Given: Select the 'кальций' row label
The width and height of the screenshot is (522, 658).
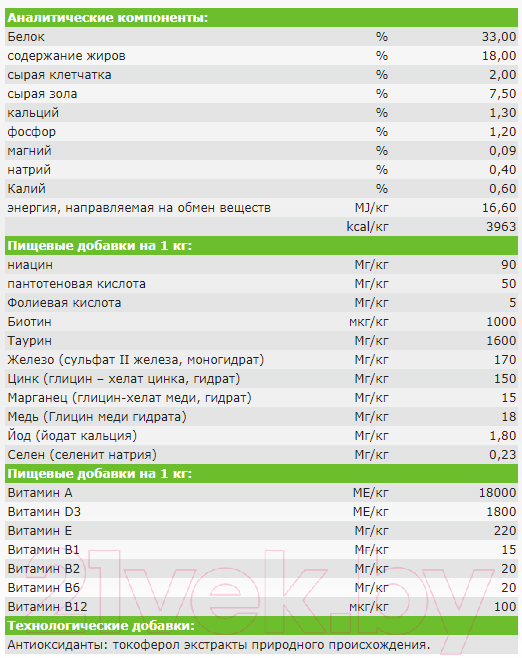Looking at the screenshot, I should coord(33,113).
